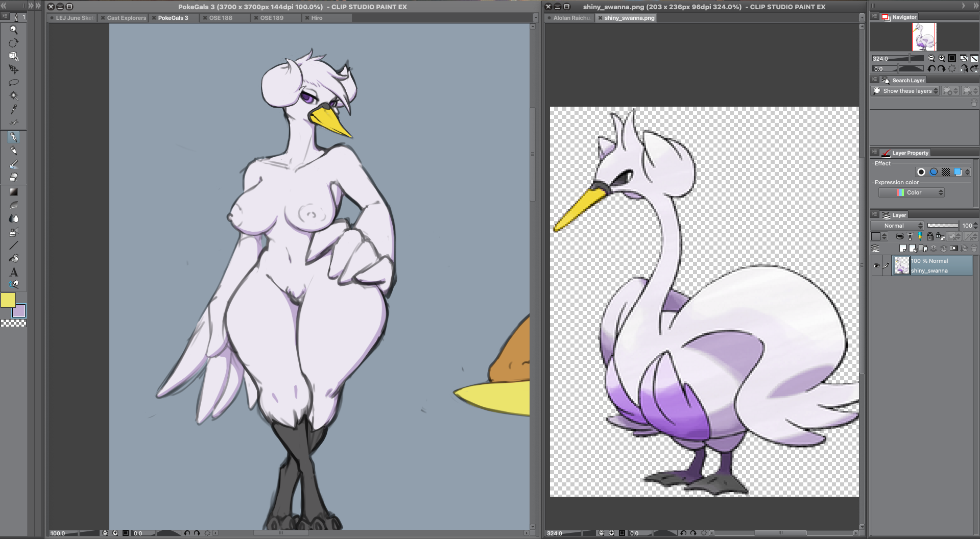The image size is (980, 539).
Task: Select the Text tool
Action: 14,272
